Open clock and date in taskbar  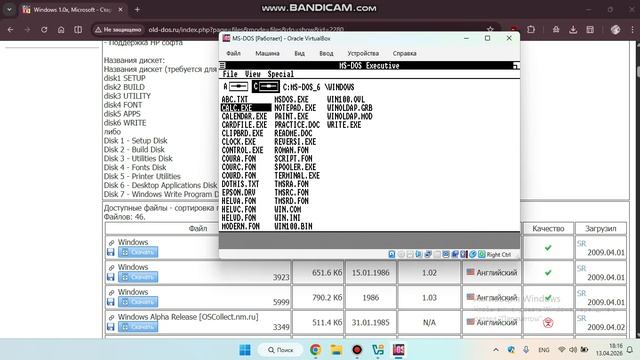pyautogui.click(x=609, y=350)
